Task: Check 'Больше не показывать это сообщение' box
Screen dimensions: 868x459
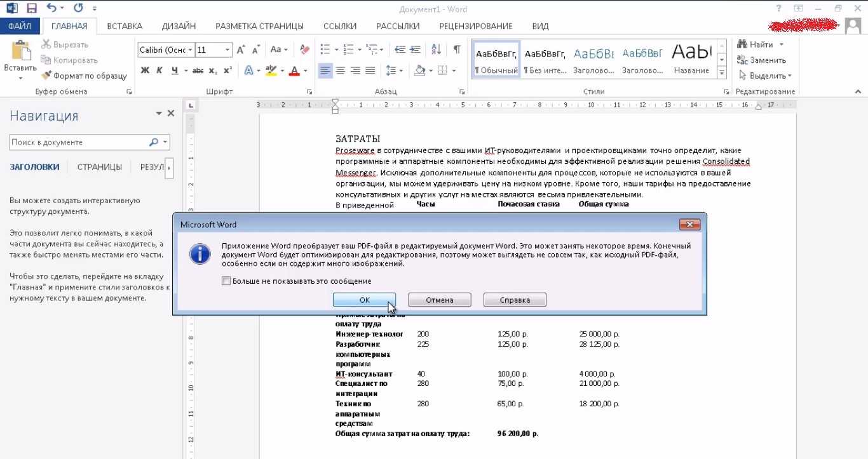Action: point(226,281)
